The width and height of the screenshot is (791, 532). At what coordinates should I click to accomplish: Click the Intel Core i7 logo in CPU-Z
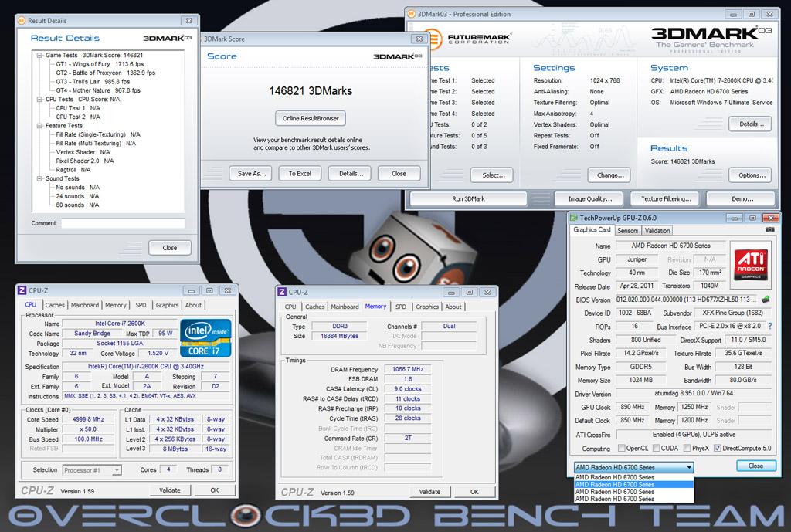[205, 338]
